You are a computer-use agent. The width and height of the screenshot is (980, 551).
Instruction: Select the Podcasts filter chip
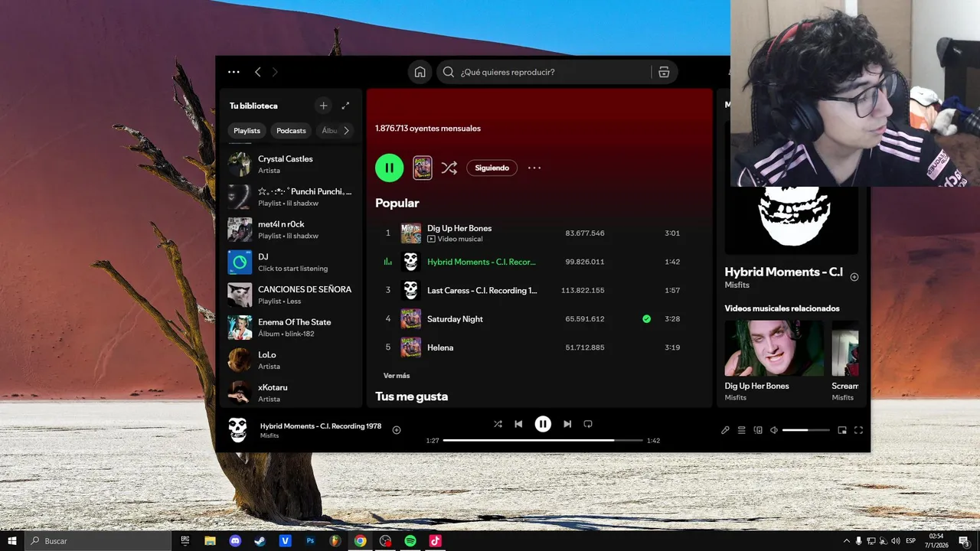[291, 131]
